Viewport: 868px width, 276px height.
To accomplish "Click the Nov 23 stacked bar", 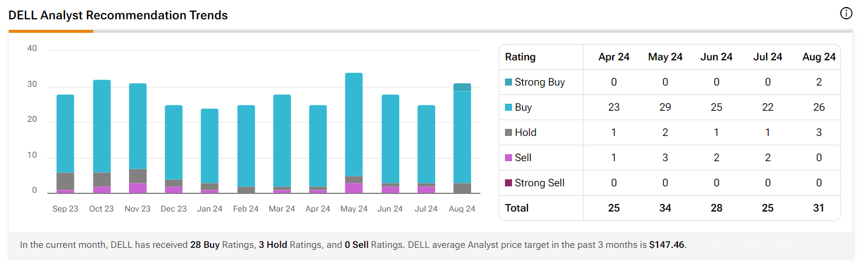I will [x=138, y=138].
